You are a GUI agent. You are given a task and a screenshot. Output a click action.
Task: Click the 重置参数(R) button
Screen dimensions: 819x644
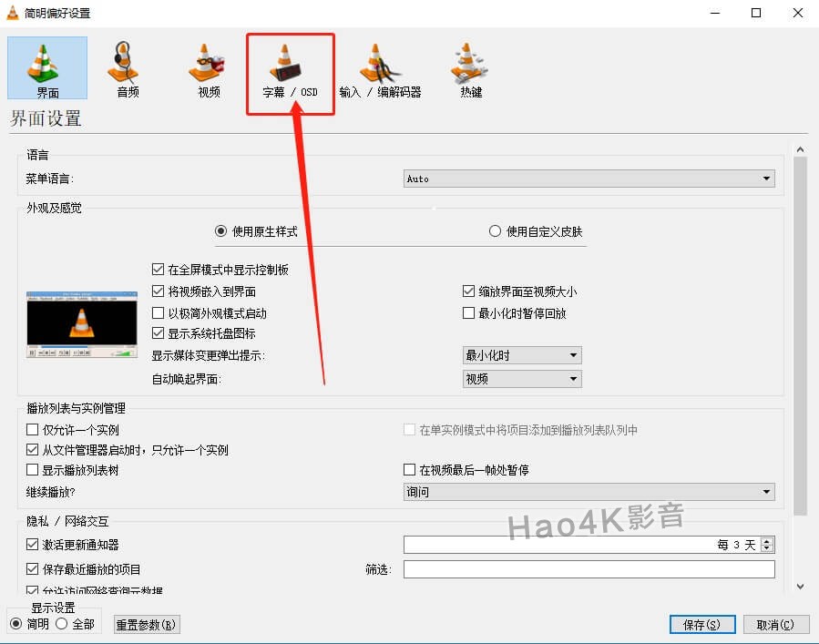[x=147, y=625]
